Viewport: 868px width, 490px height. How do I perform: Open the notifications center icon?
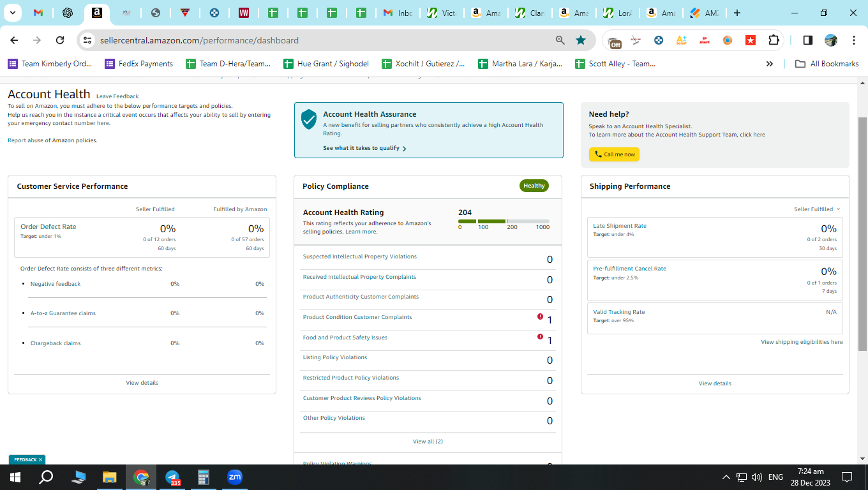[x=847, y=477]
